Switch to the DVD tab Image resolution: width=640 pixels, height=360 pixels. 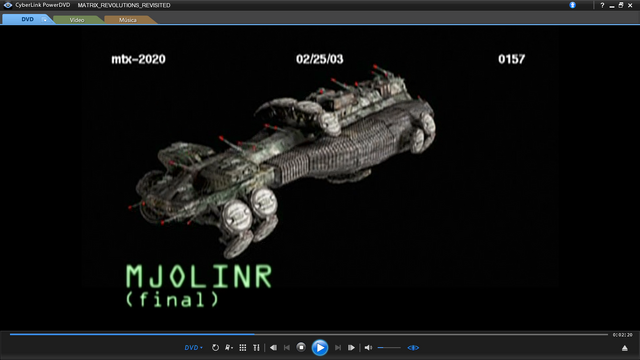tap(27, 19)
